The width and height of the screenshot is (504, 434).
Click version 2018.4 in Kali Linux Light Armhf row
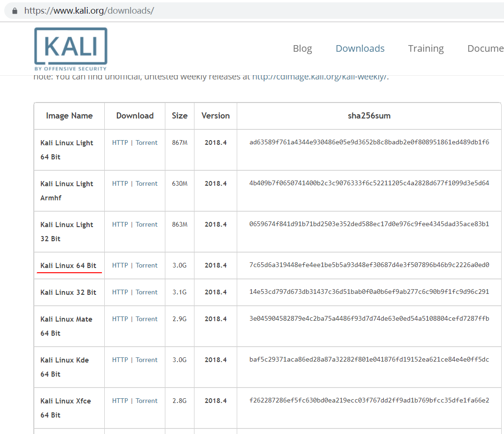pyautogui.click(x=216, y=183)
